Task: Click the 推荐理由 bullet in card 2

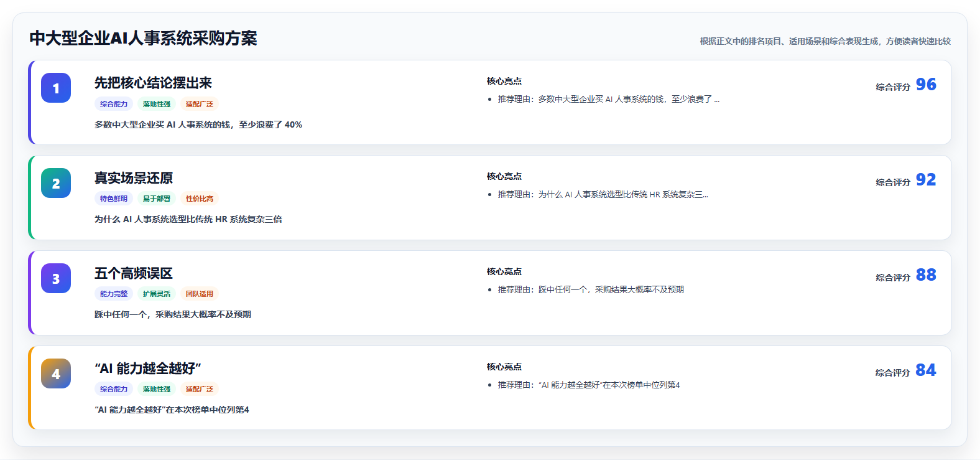Action: 603,194
